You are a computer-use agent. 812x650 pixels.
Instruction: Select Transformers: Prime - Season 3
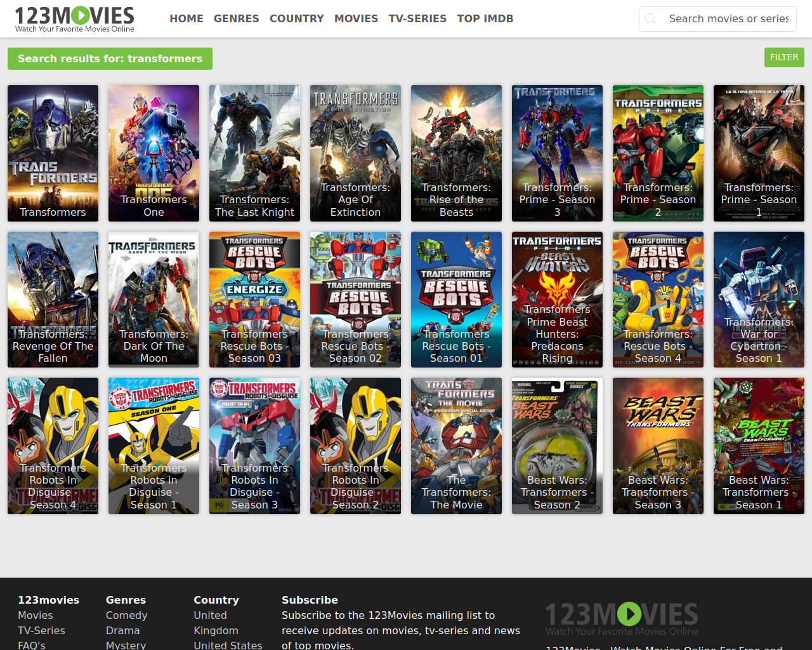[x=557, y=153]
